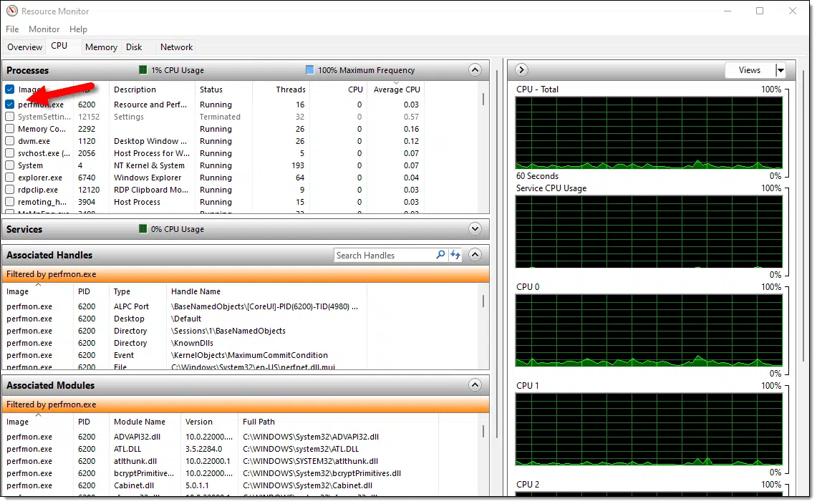Image resolution: width=817 pixels, height=504 pixels.
Task: Click the green square in Services header
Action: tap(142, 229)
